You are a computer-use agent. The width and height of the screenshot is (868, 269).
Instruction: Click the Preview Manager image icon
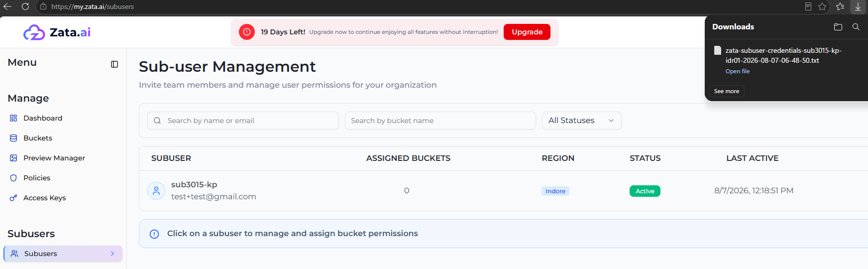13,158
